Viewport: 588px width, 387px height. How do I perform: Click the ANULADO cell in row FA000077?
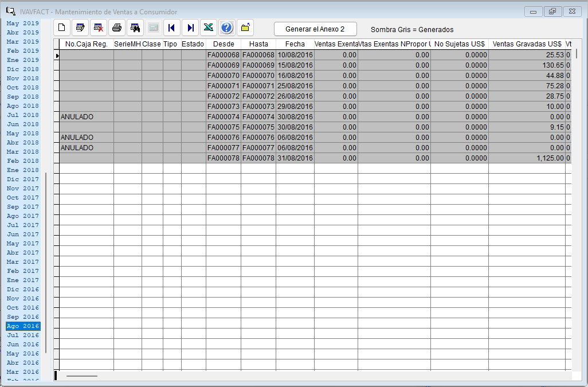pyautogui.click(x=87, y=148)
